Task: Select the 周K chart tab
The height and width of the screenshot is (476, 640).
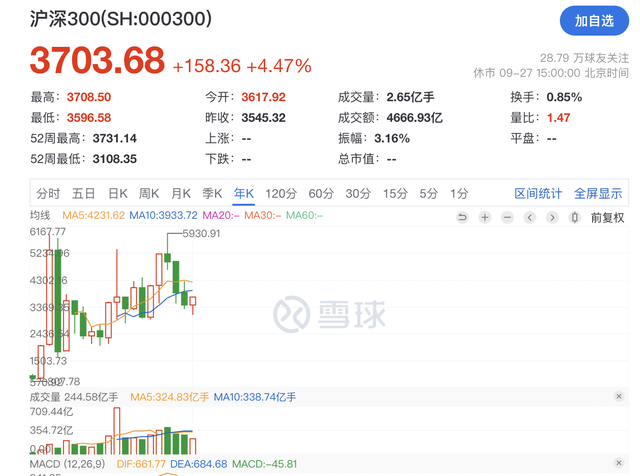Action: 149,194
